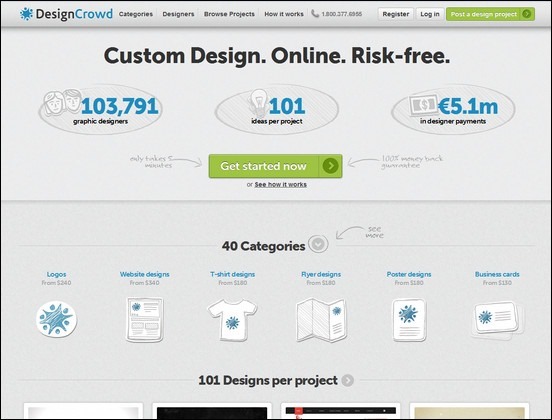
Task: Open the white first design thumbnail
Action: [x=83, y=411]
